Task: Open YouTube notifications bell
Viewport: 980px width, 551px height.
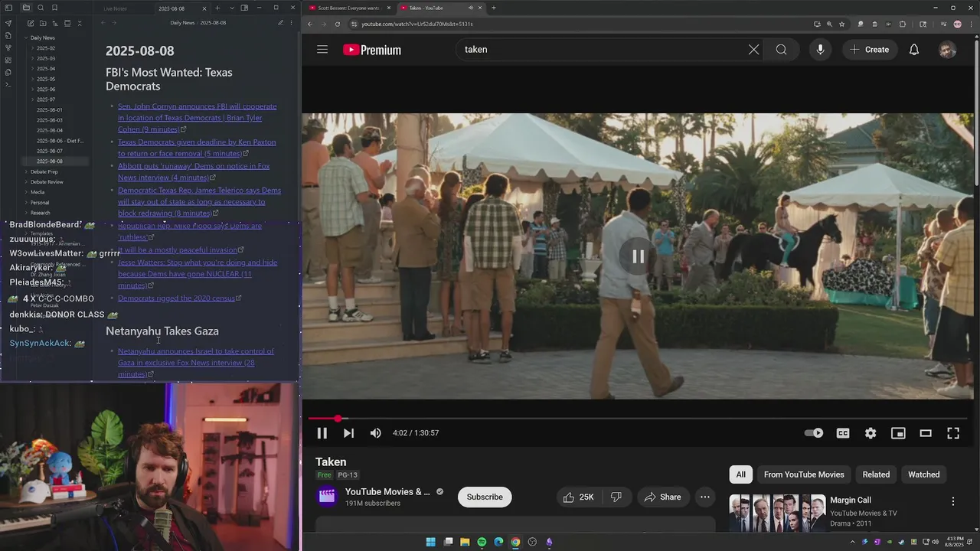Action: tap(914, 50)
